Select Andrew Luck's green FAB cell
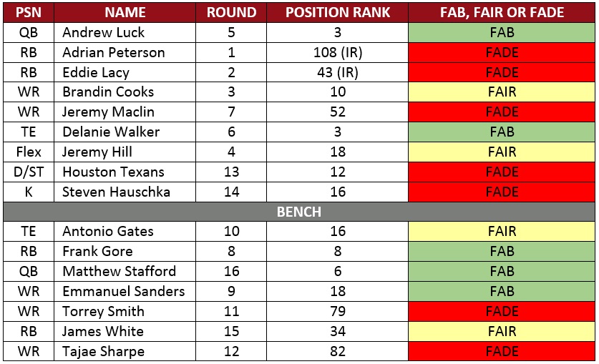This screenshot has height=364, width=599. click(502, 32)
